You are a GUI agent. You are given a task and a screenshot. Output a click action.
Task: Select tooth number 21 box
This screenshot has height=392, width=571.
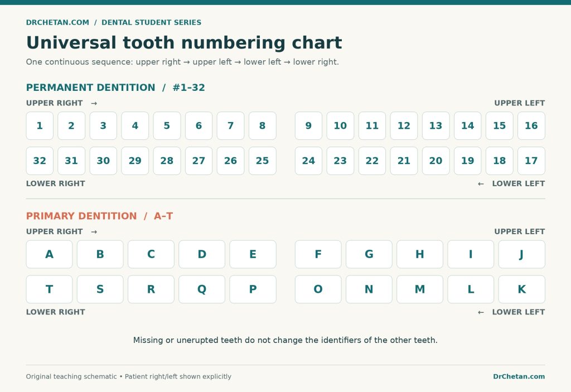click(404, 161)
